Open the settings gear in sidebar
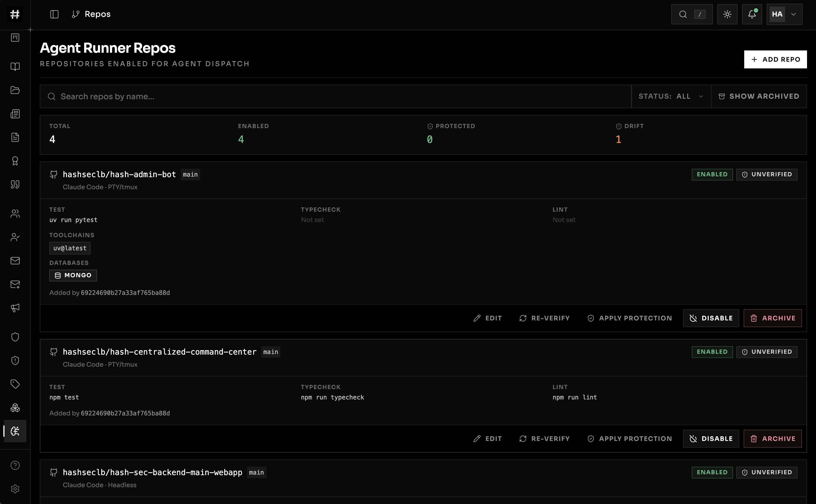 [15, 489]
